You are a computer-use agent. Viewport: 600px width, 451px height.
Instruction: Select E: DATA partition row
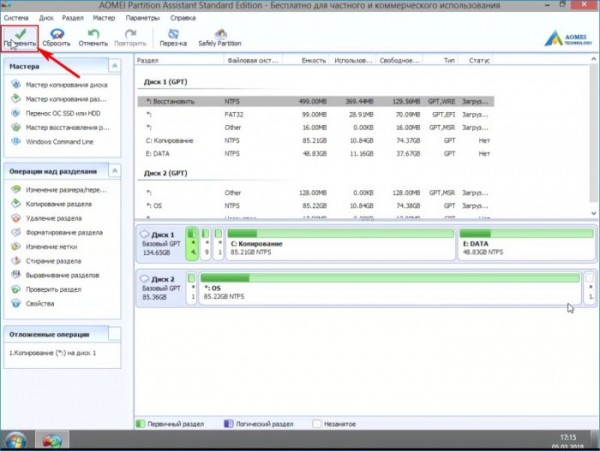click(x=316, y=153)
